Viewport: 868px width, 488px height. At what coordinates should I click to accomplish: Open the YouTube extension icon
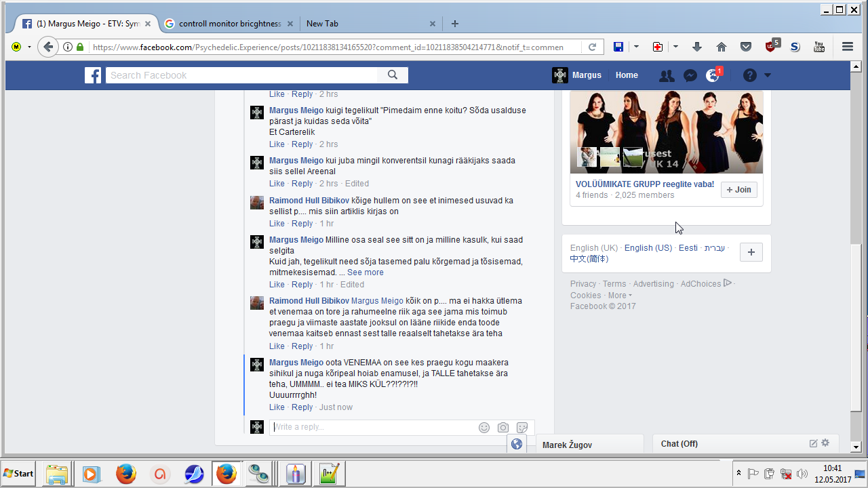tap(819, 47)
